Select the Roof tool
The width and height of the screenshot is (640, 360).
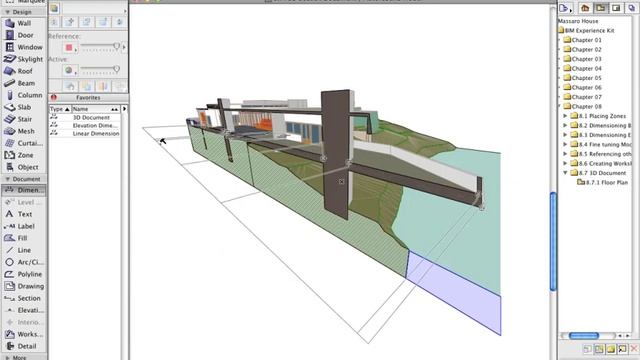[24, 71]
